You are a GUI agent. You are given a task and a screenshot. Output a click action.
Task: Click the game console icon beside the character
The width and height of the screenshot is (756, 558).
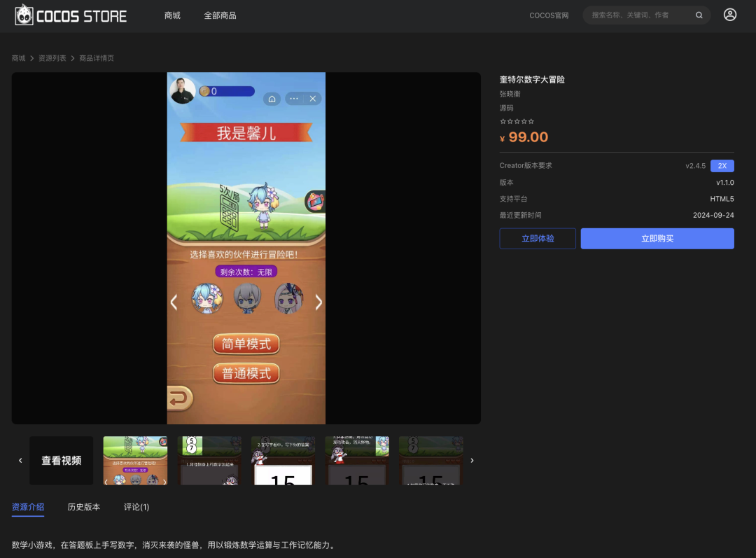[x=316, y=201]
